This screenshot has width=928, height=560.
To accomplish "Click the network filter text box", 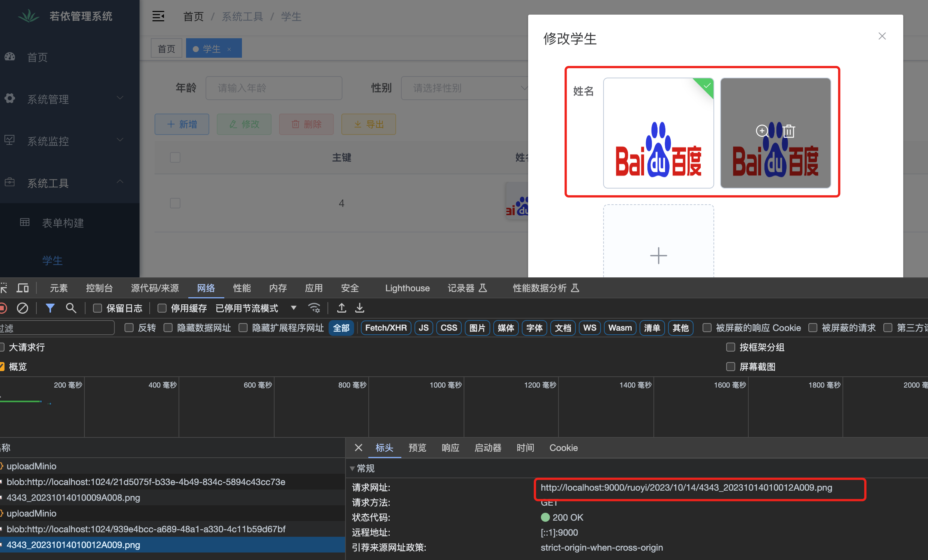I will click(x=57, y=328).
